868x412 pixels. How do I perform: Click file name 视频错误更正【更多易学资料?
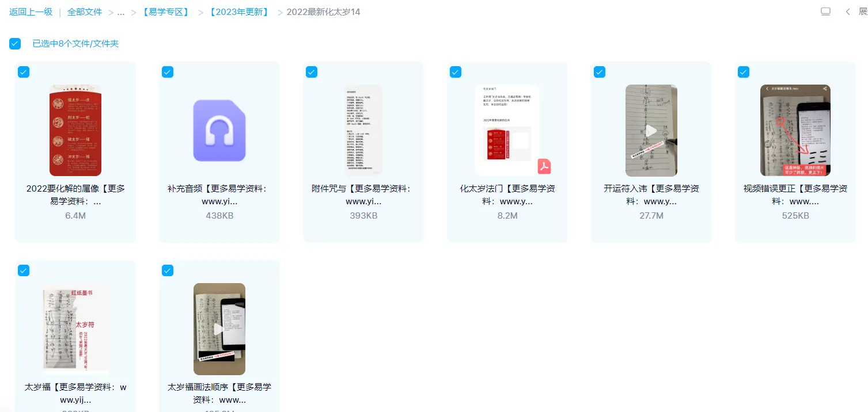795,195
